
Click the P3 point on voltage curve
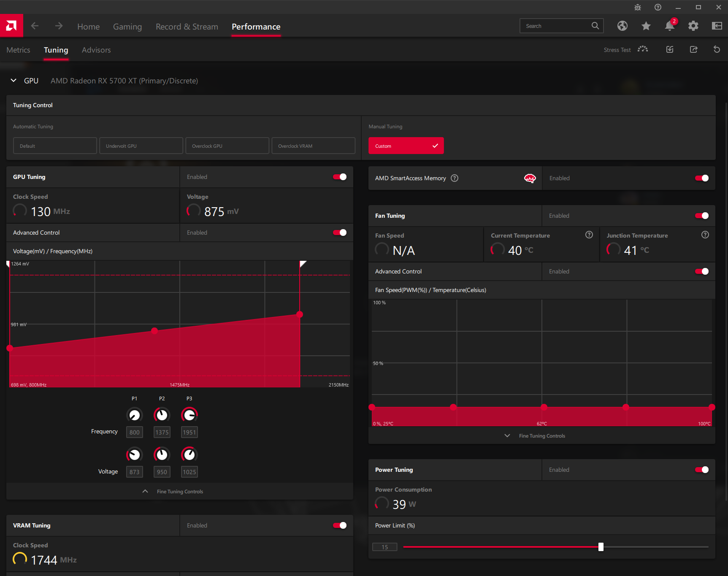point(300,314)
